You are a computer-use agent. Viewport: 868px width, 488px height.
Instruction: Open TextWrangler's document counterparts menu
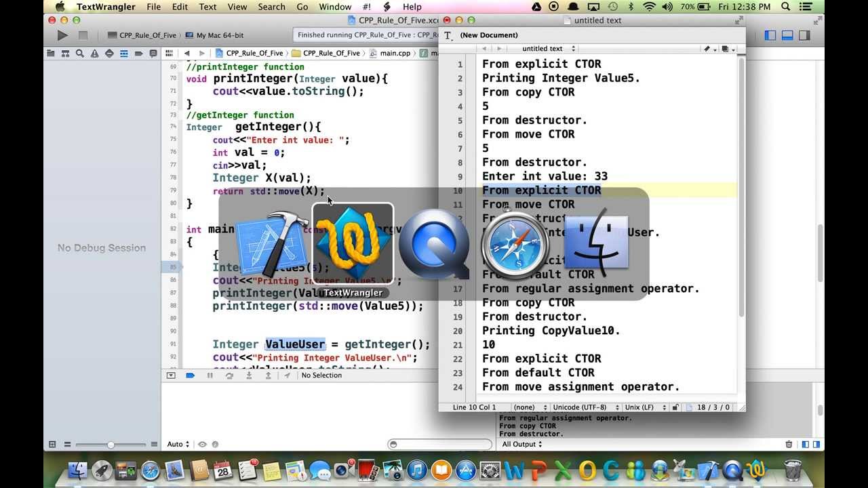[x=727, y=49]
